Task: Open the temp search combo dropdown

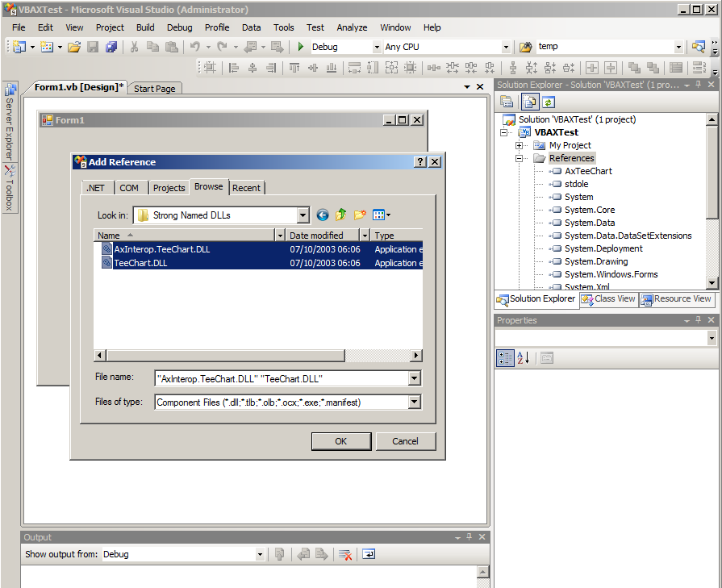Action: click(x=678, y=47)
